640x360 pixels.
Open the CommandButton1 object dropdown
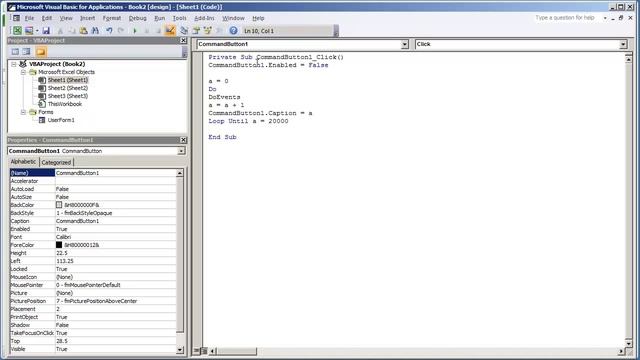click(404, 44)
